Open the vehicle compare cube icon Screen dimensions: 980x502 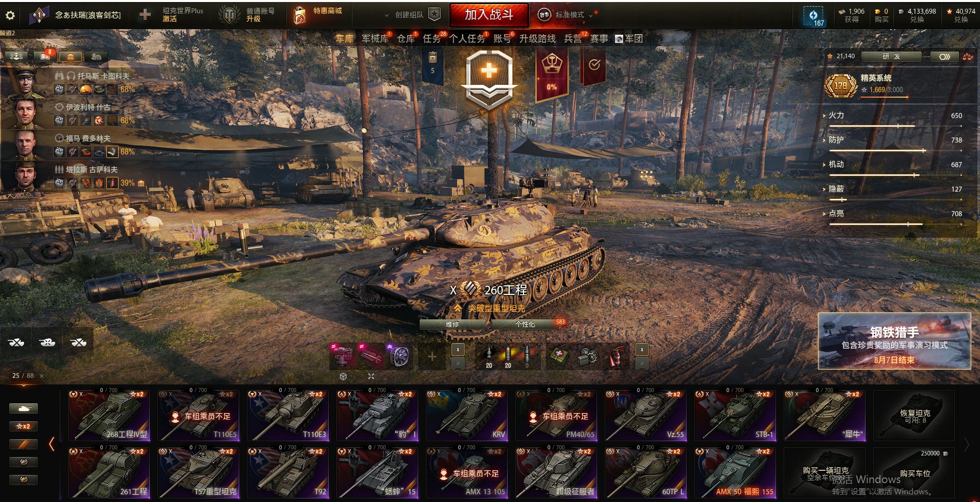[344, 376]
